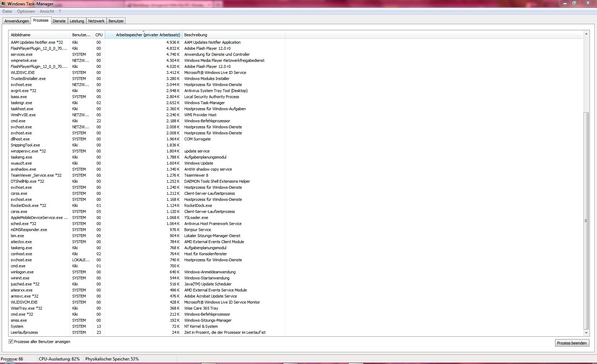This screenshot has width=597, height=364.
Task: Sort by Beschreibung column header
Action: [x=234, y=35]
